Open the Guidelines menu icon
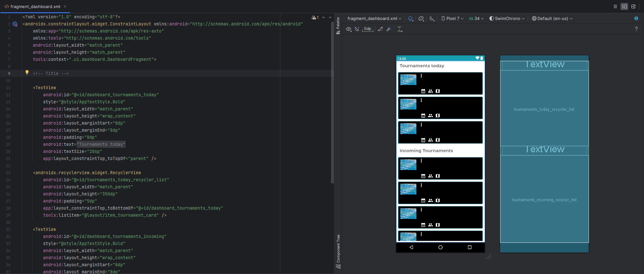 pyautogui.click(x=400, y=29)
